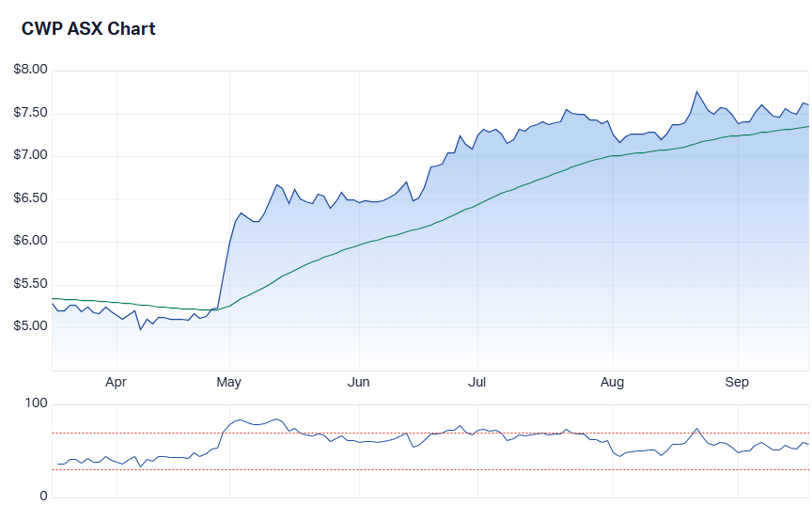812x505 pixels.
Task: Click the lowest price dip in early April
Action: coord(140,329)
